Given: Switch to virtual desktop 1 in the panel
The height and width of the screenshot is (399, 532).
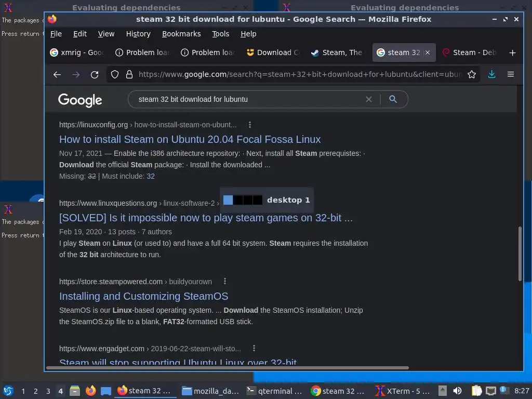Looking at the screenshot, I should 23,391.
